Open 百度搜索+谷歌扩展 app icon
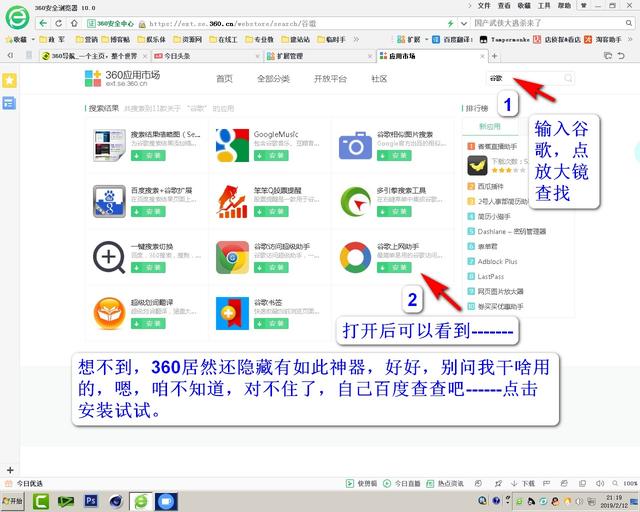This screenshot has height=512, width=640. tap(109, 201)
